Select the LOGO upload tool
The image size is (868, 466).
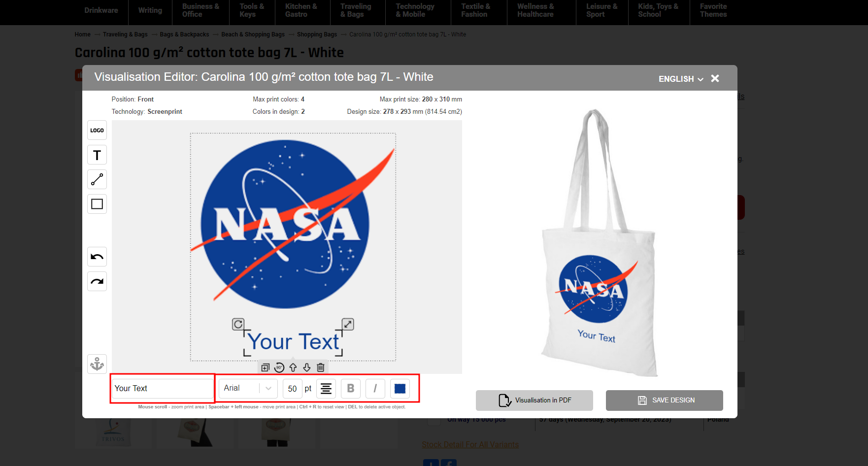click(97, 131)
